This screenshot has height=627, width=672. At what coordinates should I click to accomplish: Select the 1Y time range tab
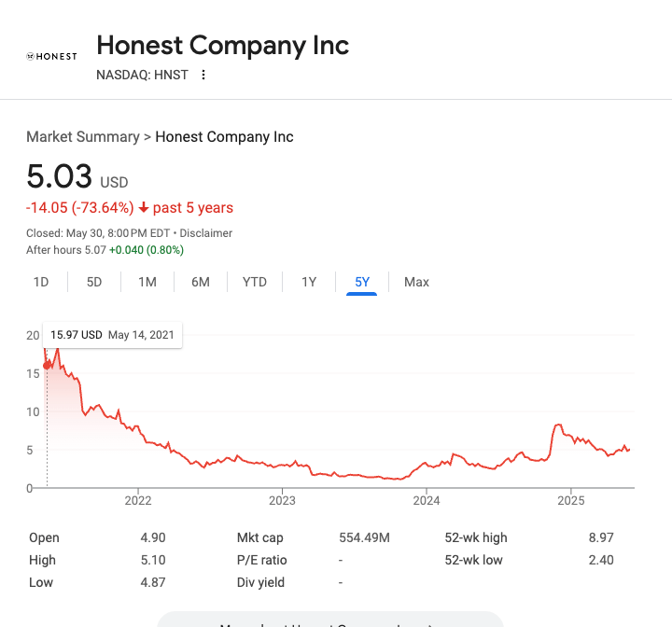pos(309,282)
